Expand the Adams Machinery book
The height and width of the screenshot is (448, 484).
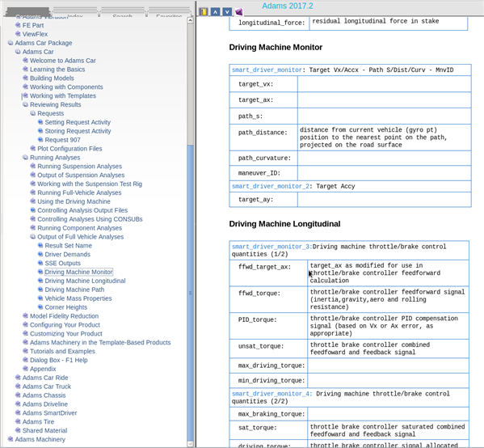[x=11, y=439]
